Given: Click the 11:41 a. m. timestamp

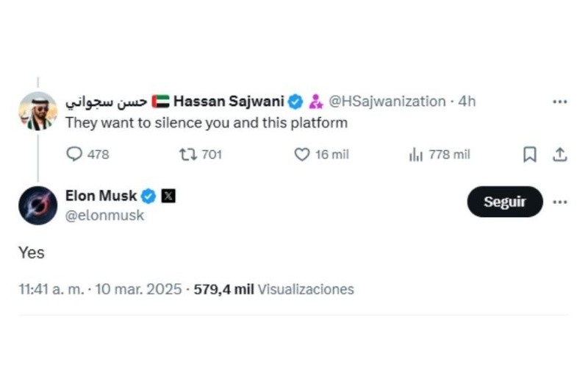Looking at the screenshot, I should 50,289.
